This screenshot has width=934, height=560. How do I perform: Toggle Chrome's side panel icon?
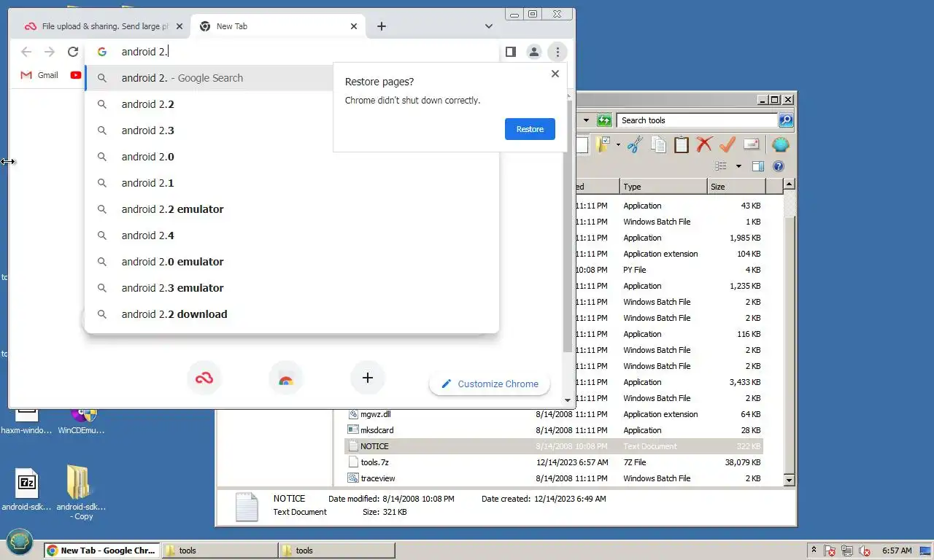coord(511,52)
